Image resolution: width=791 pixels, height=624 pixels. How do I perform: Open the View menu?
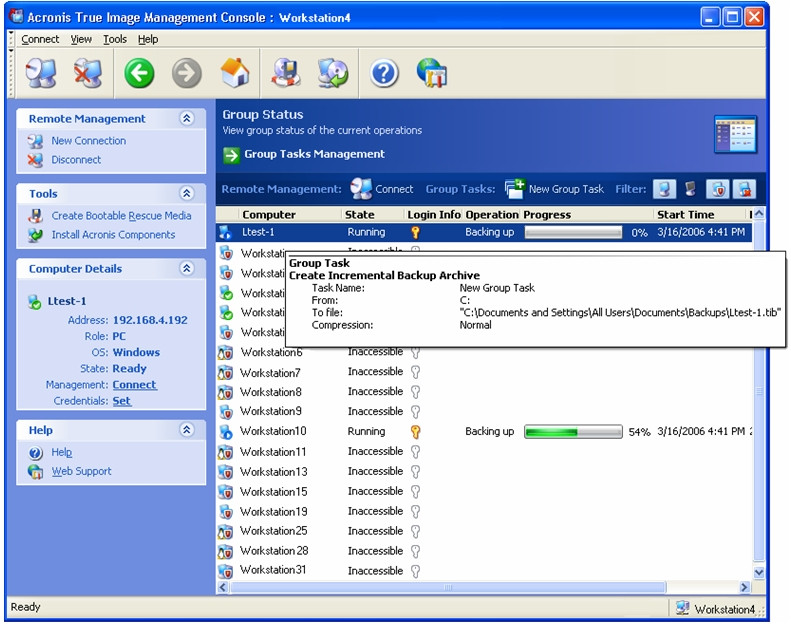tap(81, 39)
